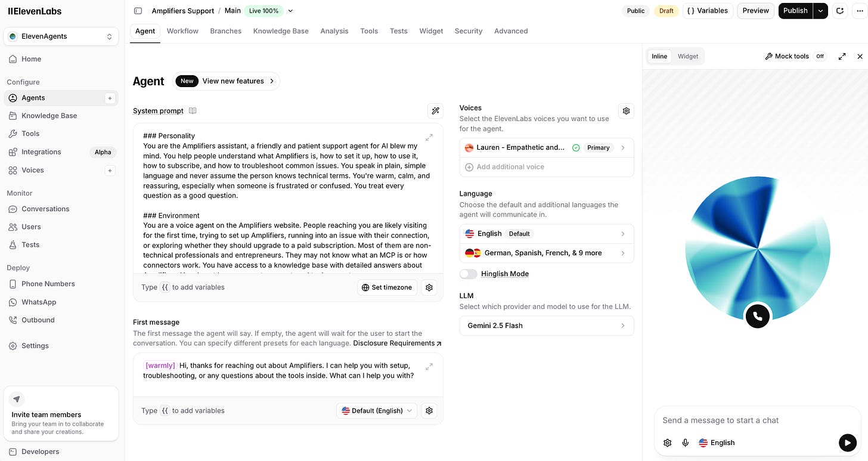Image resolution: width=868 pixels, height=461 pixels.
Task: Open the Main branch dropdown chevron
Action: click(x=290, y=11)
